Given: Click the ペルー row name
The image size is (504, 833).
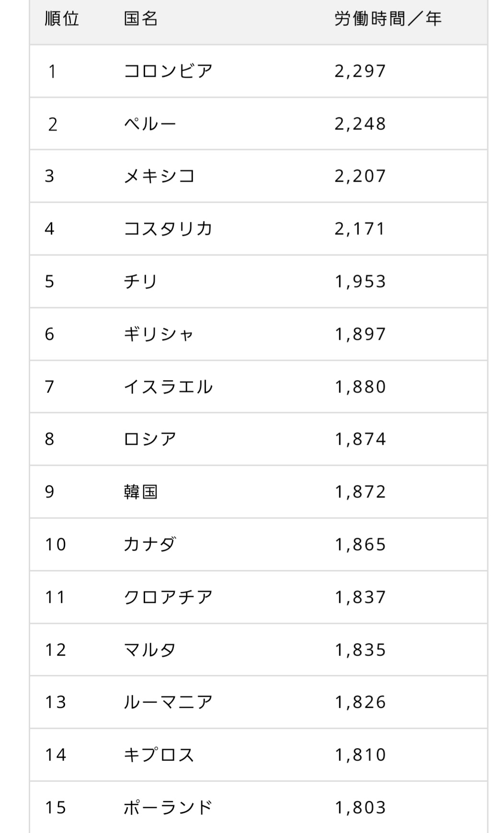Looking at the screenshot, I should (x=150, y=124).
